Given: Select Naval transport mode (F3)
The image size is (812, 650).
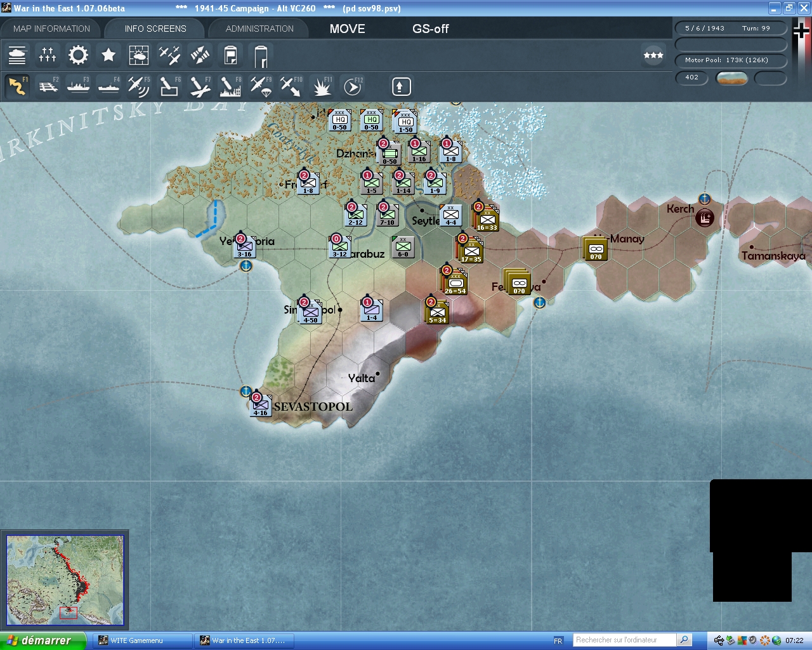Looking at the screenshot, I should click(x=78, y=86).
